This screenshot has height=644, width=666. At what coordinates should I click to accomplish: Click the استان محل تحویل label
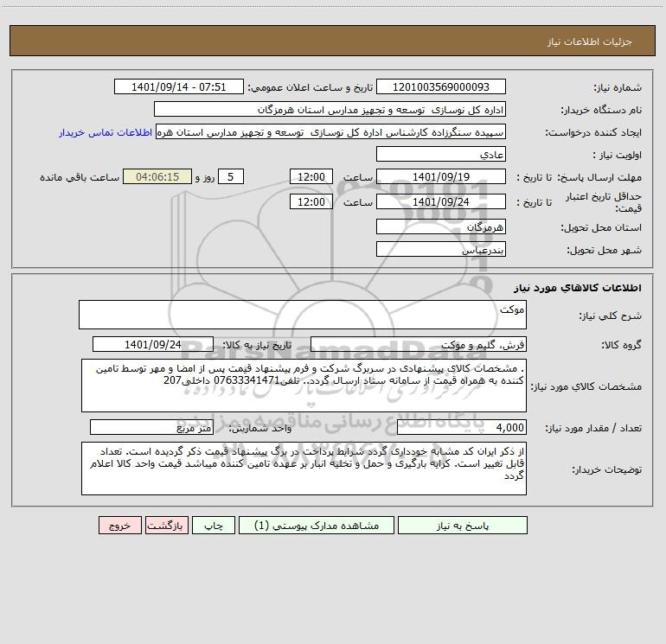[601, 228]
